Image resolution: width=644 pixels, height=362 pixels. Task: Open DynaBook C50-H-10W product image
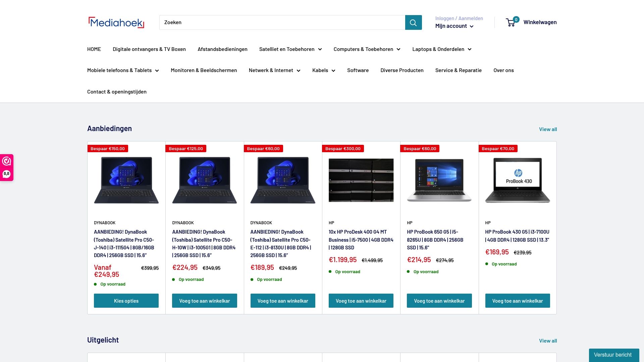(x=205, y=180)
